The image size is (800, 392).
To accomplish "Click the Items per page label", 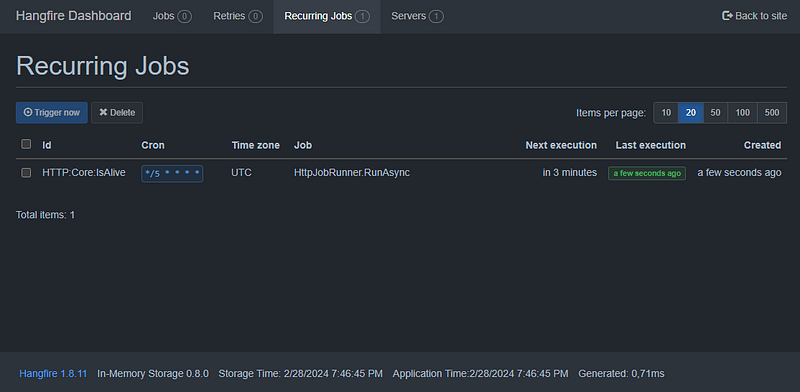I will [x=611, y=113].
